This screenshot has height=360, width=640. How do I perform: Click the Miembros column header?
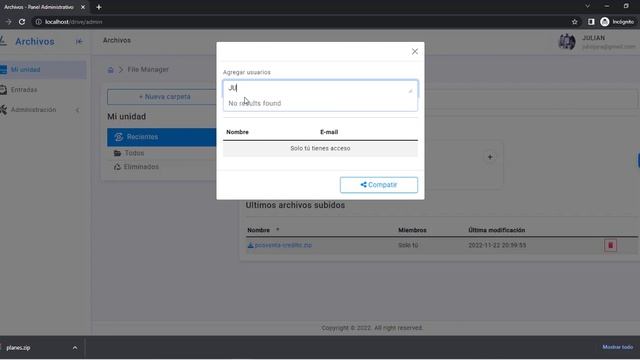(412, 230)
